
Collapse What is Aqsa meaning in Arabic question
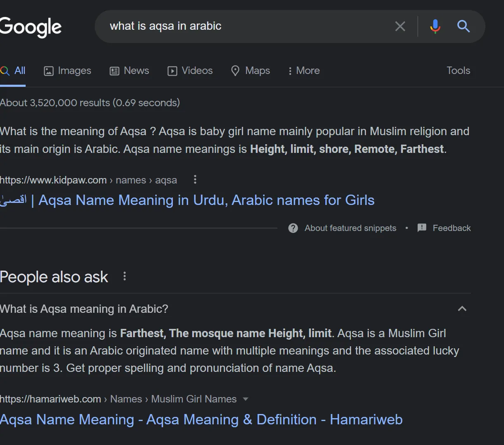[x=462, y=309]
